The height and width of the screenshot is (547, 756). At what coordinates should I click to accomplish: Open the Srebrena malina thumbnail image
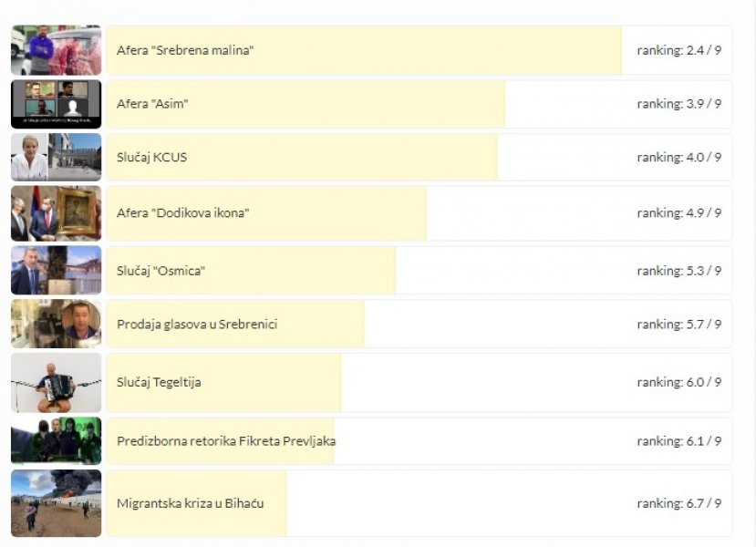coord(56,50)
